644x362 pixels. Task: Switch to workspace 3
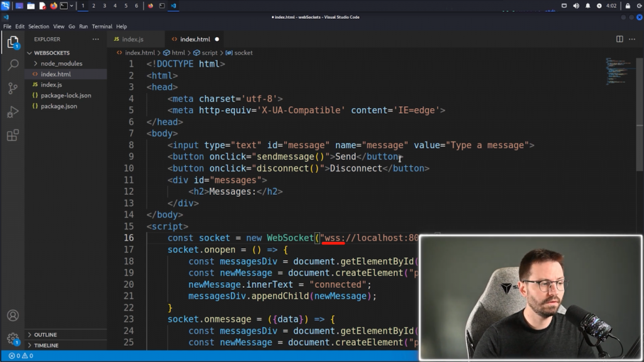click(104, 6)
